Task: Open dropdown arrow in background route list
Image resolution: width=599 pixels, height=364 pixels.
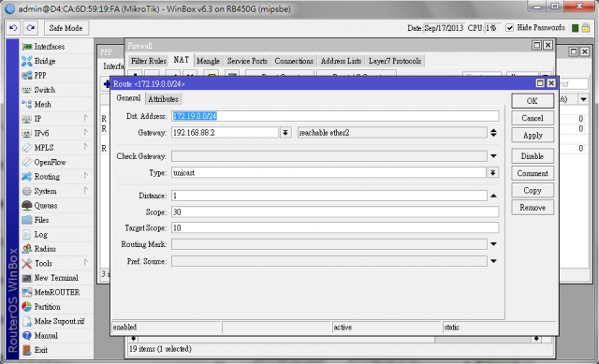Action: point(583,100)
